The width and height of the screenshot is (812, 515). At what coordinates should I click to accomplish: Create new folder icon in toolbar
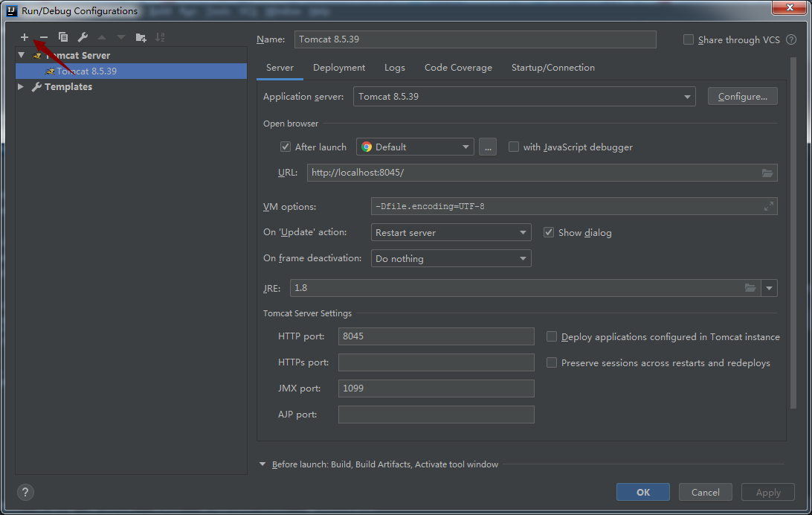click(141, 37)
